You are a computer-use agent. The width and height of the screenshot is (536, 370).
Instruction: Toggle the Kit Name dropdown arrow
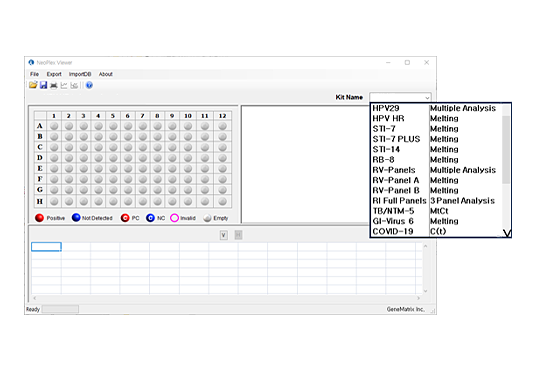tap(427, 98)
